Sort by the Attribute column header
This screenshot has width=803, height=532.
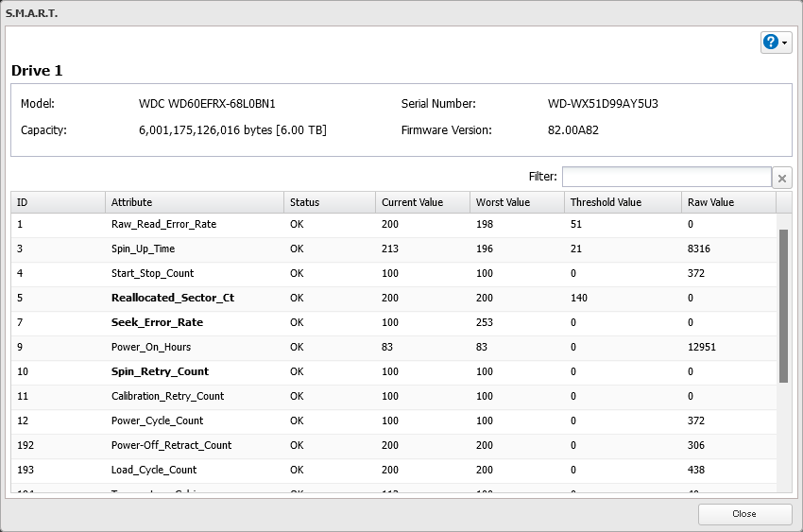pos(194,202)
